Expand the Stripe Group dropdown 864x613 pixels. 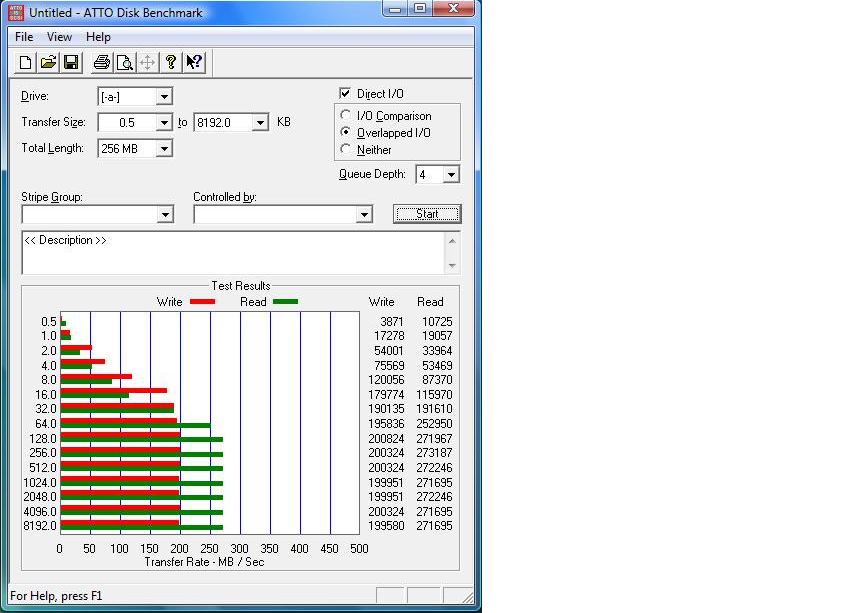[165, 214]
